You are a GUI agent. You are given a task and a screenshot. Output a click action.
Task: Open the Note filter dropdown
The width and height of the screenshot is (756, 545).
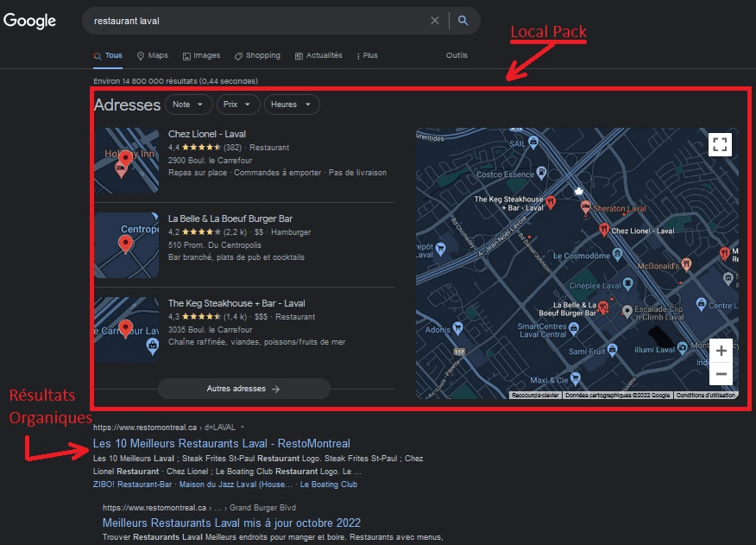click(188, 104)
